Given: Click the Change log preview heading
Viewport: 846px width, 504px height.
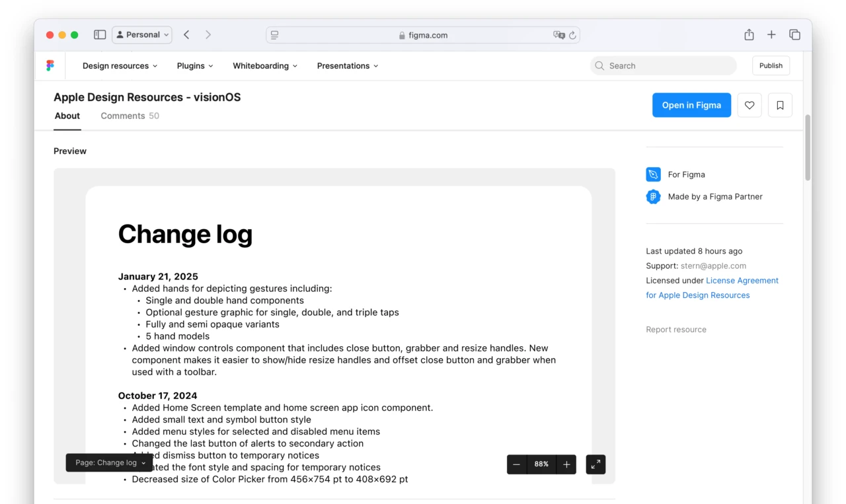Looking at the screenshot, I should point(185,234).
